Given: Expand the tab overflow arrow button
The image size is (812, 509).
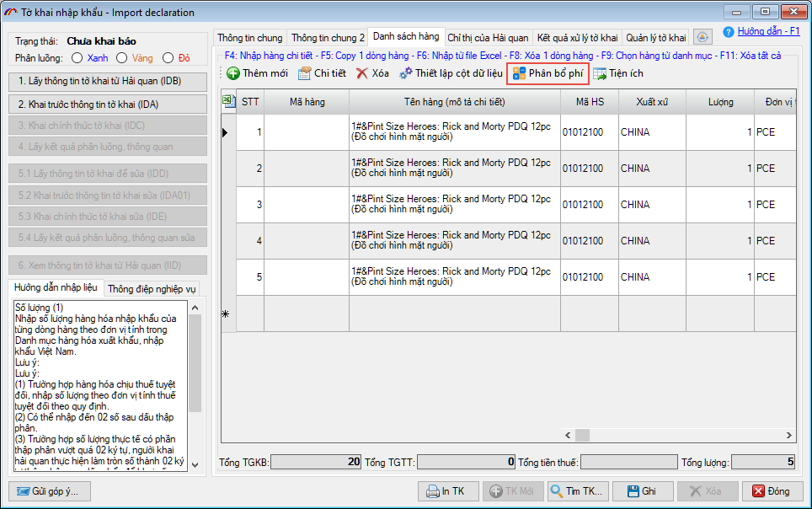Looking at the screenshot, I should click(x=703, y=37).
